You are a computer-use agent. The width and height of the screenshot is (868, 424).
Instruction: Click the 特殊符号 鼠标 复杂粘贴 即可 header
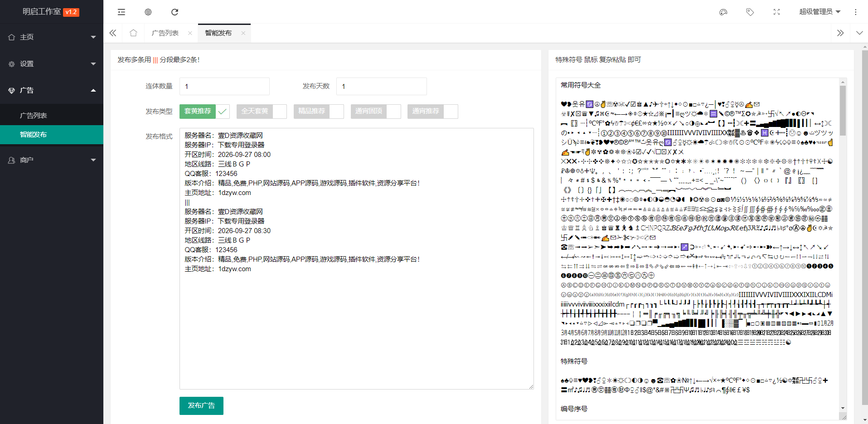coord(598,60)
